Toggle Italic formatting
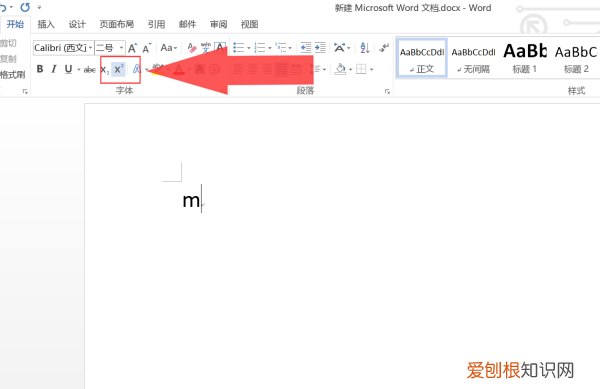This screenshot has width=600, height=389. [54, 69]
